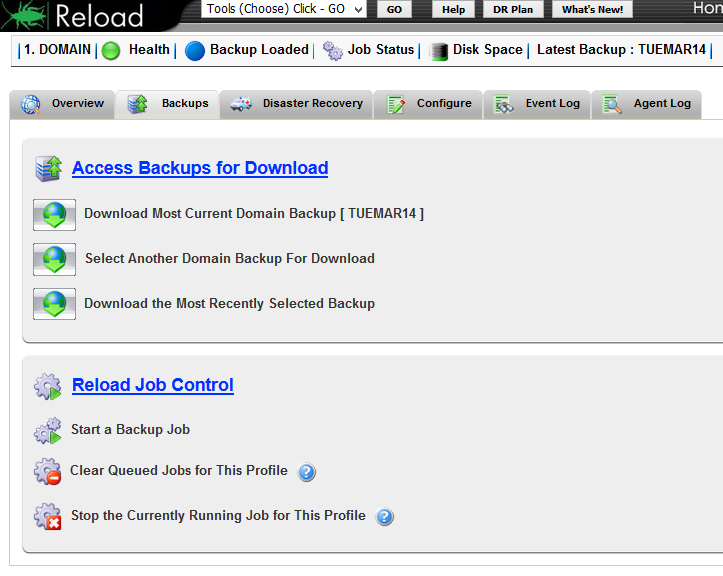Click the Start a Backup Job gears icon
The width and height of the screenshot is (723, 576).
pos(47,431)
